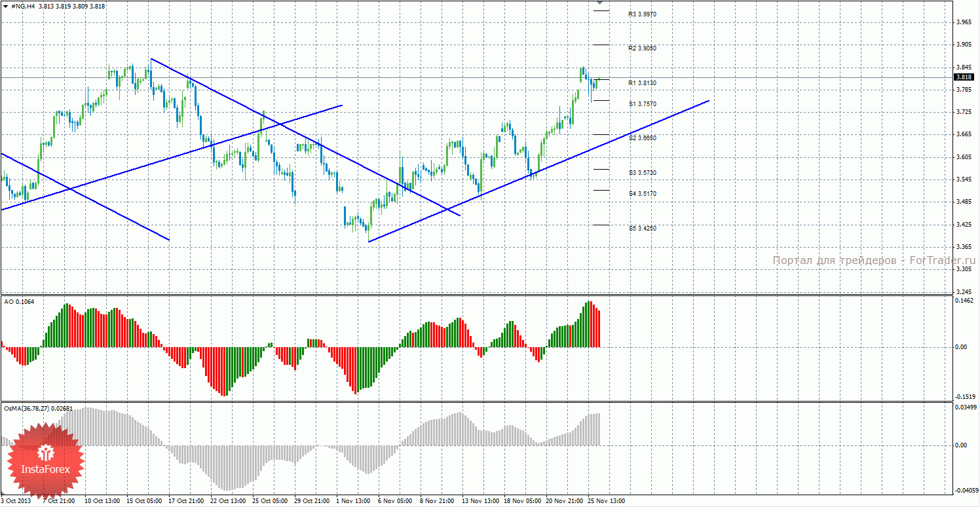Click the 3.965 price axis value

tap(964, 22)
